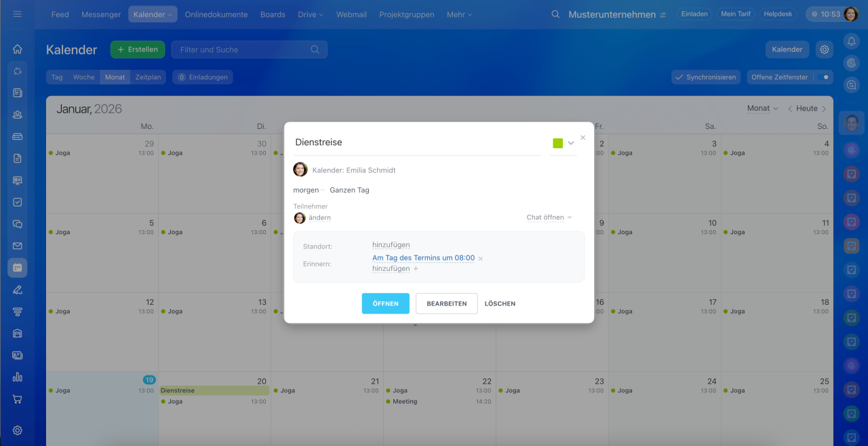The image size is (868, 446).
Task: Open calendar settings gear icon
Action: (825, 50)
